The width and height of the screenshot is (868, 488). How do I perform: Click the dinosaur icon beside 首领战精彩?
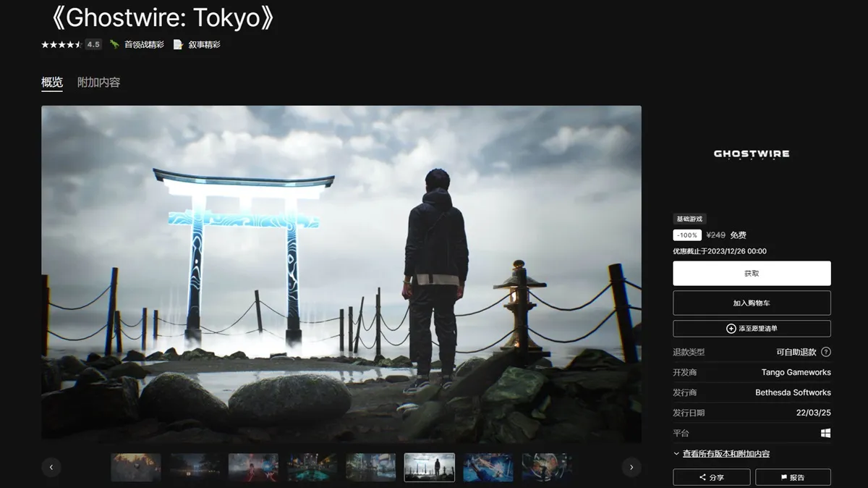(x=114, y=44)
